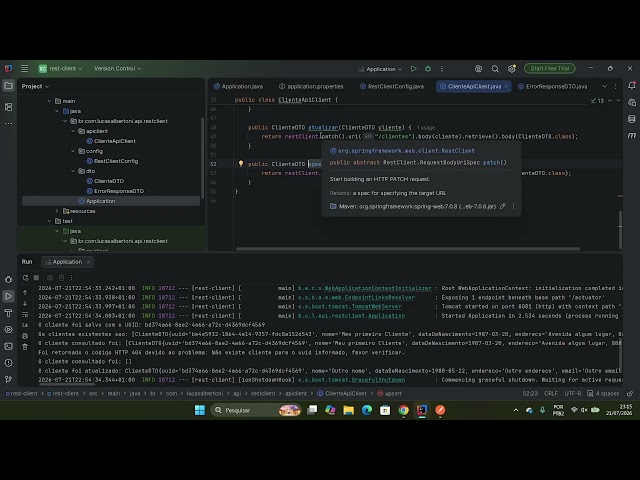
Task: Switch to ErrorResponseDTO.java tab
Action: (553, 87)
